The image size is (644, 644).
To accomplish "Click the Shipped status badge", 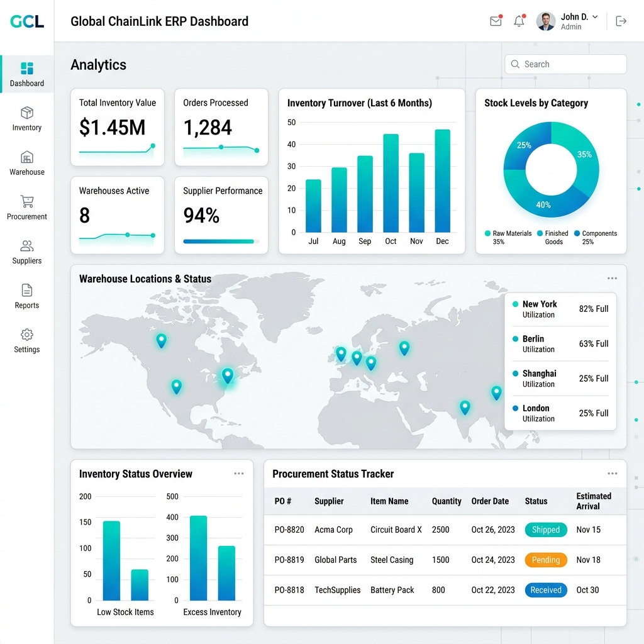I will [x=546, y=530].
